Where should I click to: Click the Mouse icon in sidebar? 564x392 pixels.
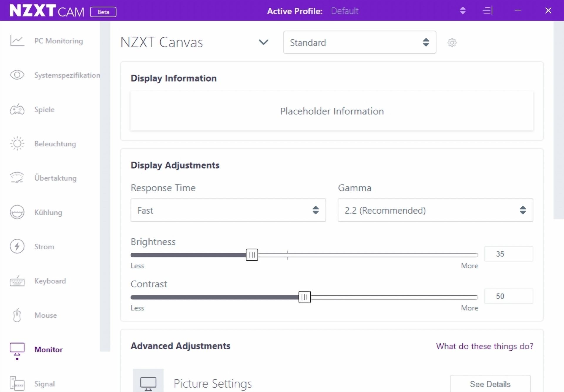[x=17, y=315]
